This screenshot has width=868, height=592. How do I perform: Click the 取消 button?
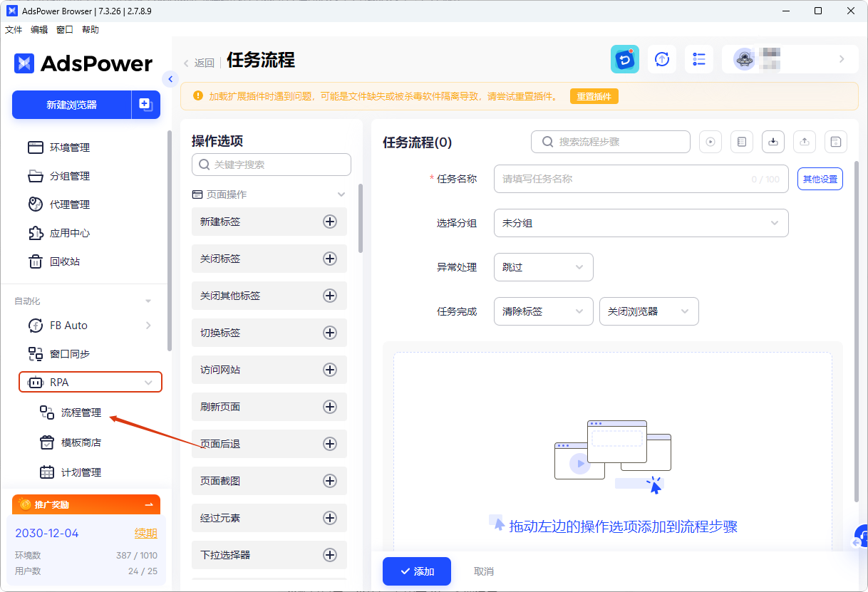click(x=484, y=571)
